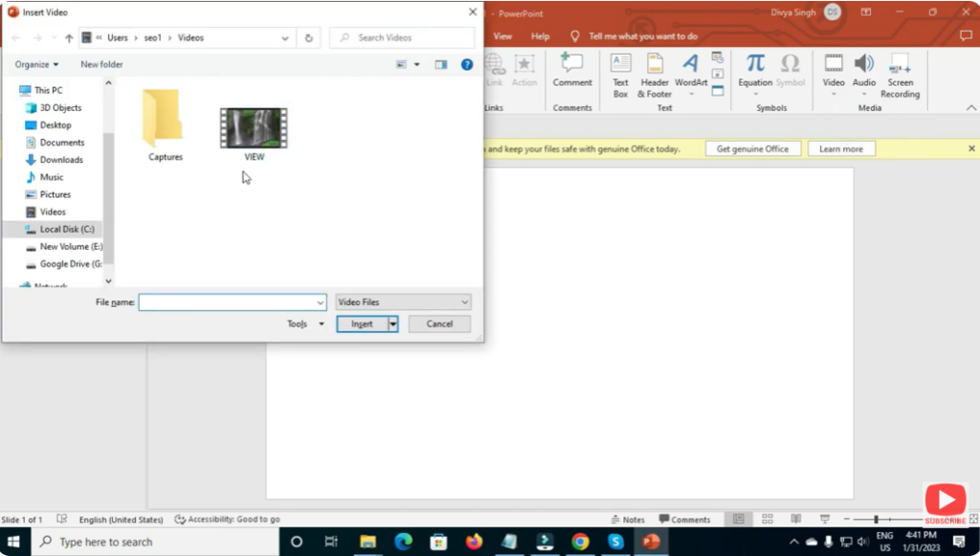This screenshot has height=556, width=980.
Task: Insert WordArt into the slide
Action: pyautogui.click(x=691, y=77)
